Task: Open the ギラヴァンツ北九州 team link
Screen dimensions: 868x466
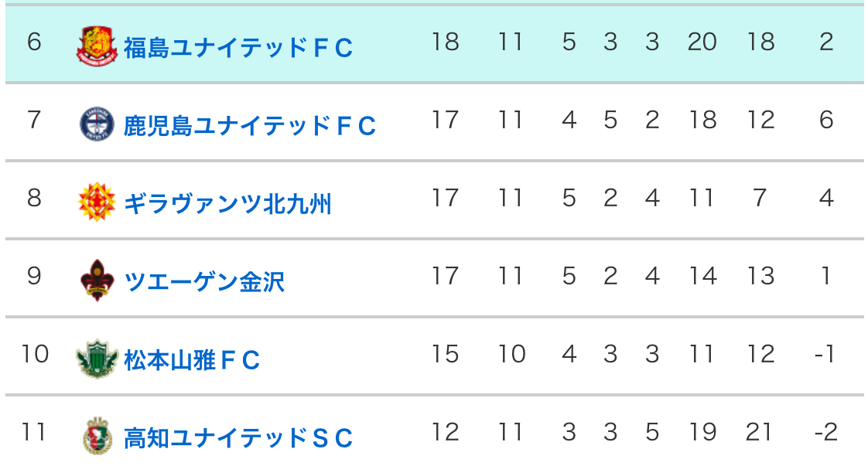Action: click(227, 203)
